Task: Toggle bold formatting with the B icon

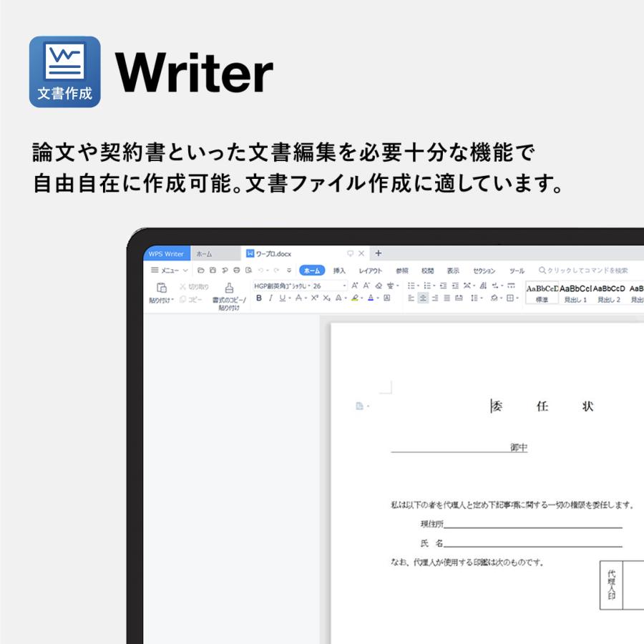Action: [259, 298]
